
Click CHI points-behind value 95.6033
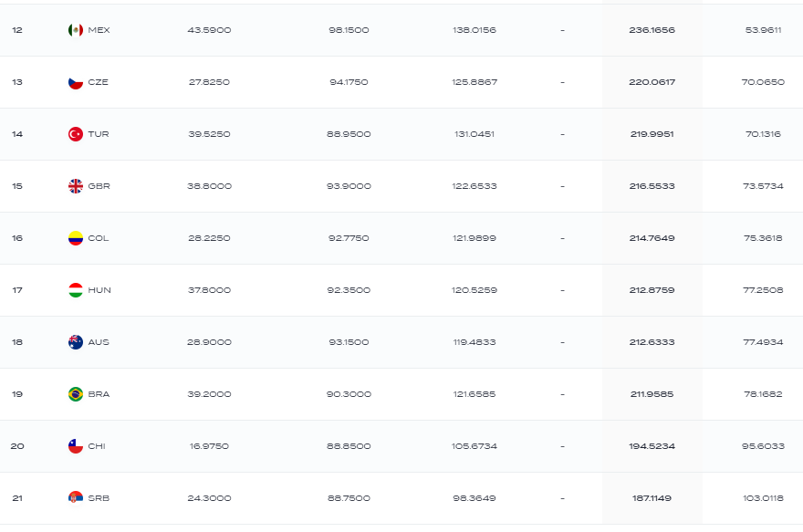[763, 446]
